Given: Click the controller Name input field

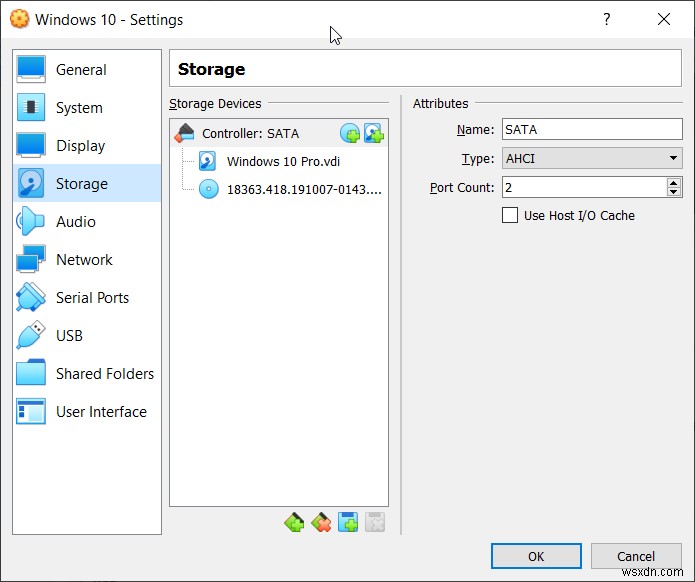Looking at the screenshot, I should point(592,129).
